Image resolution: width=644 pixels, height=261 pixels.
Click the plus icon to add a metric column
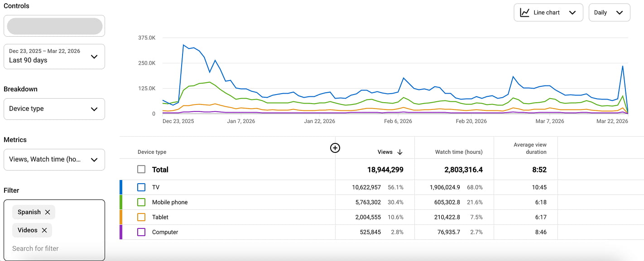[335, 148]
